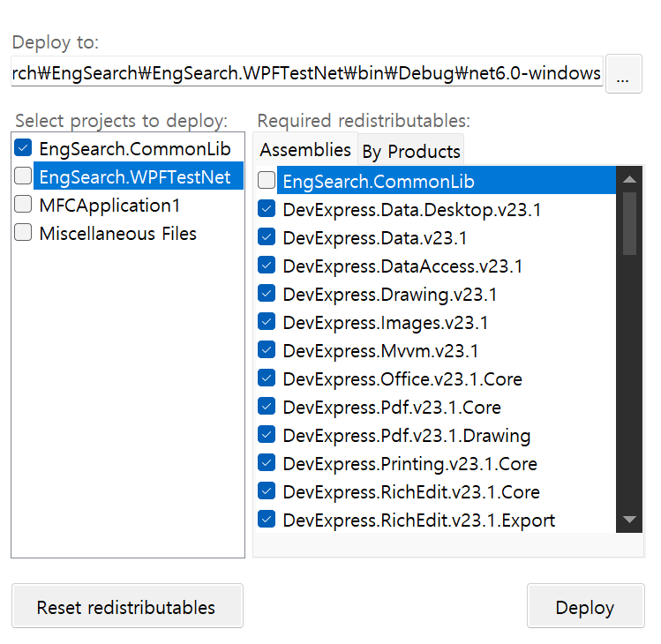Image resolution: width=661 pixels, height=644 pixels.
Task: Select DevExpress.Pdf.v23.1.Core row text
Action: [x=392, y=408]
